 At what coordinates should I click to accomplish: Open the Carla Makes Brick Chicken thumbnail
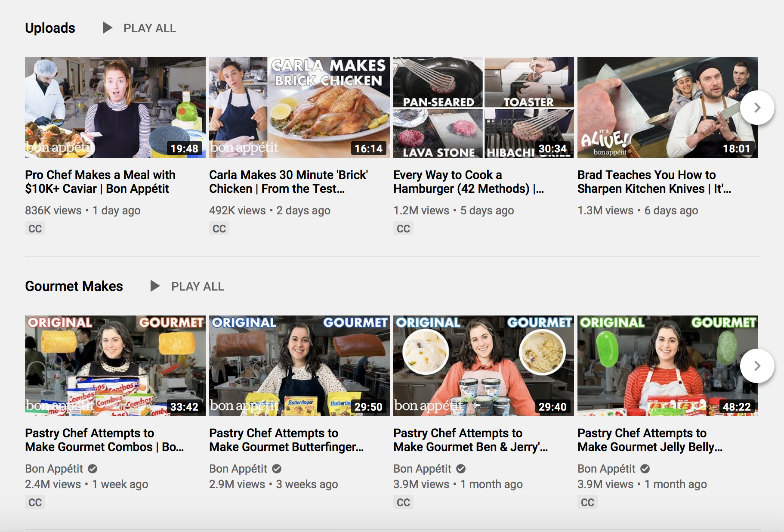(299, 108)
